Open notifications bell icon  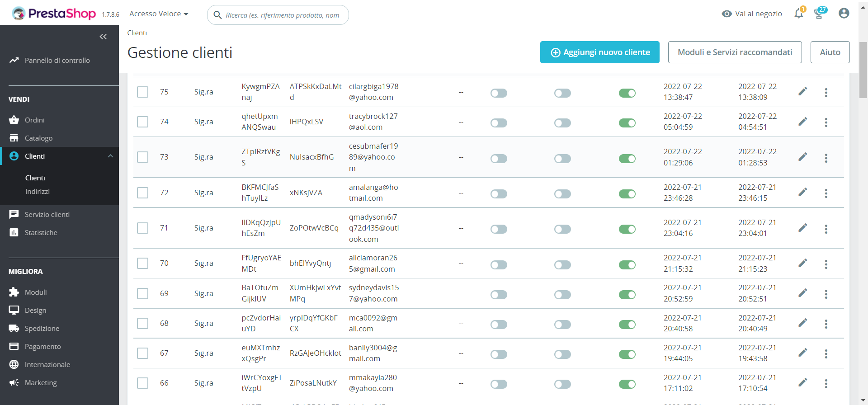point(798,14)
